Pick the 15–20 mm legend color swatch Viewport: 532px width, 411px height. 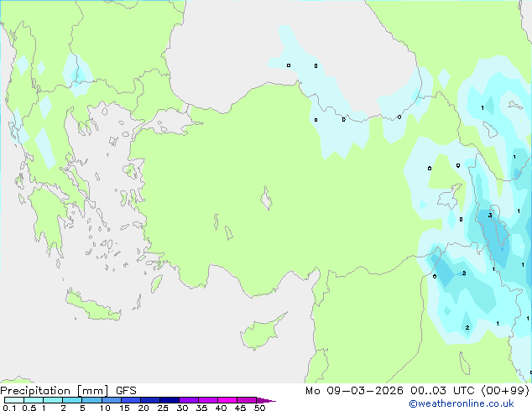click(131, 400)
